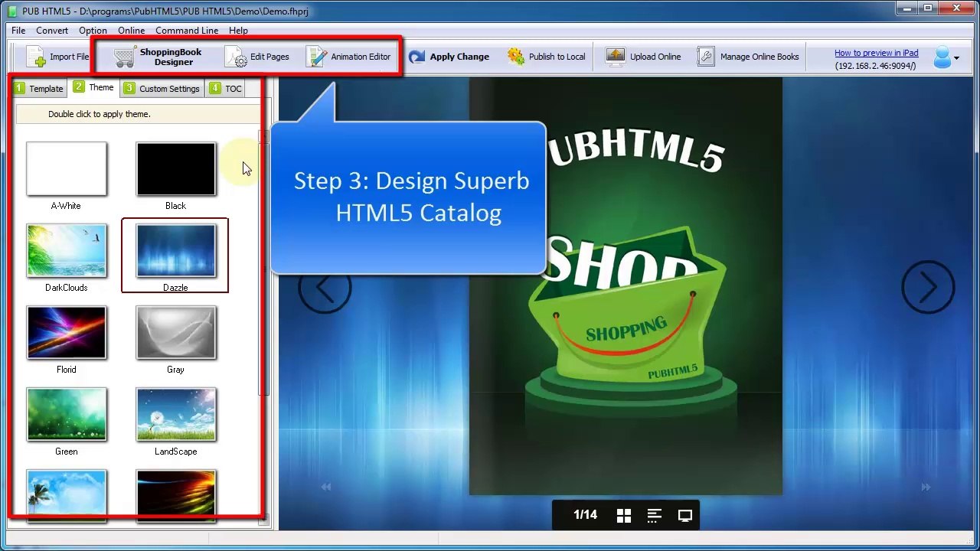Open the Edit Pages tool
Viewport: 980px width, 551px height.
257,57
